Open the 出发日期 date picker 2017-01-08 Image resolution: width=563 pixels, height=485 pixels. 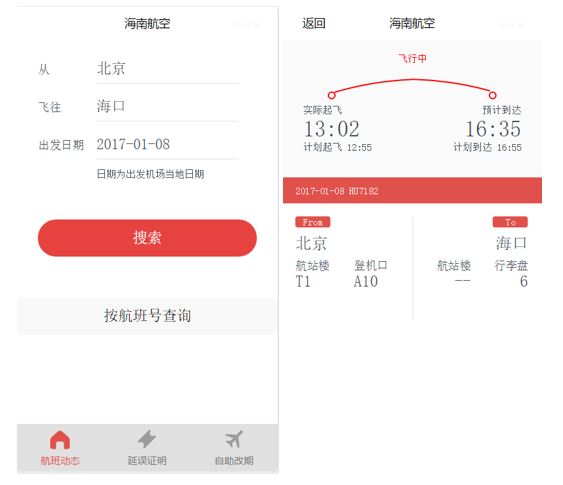167,144
